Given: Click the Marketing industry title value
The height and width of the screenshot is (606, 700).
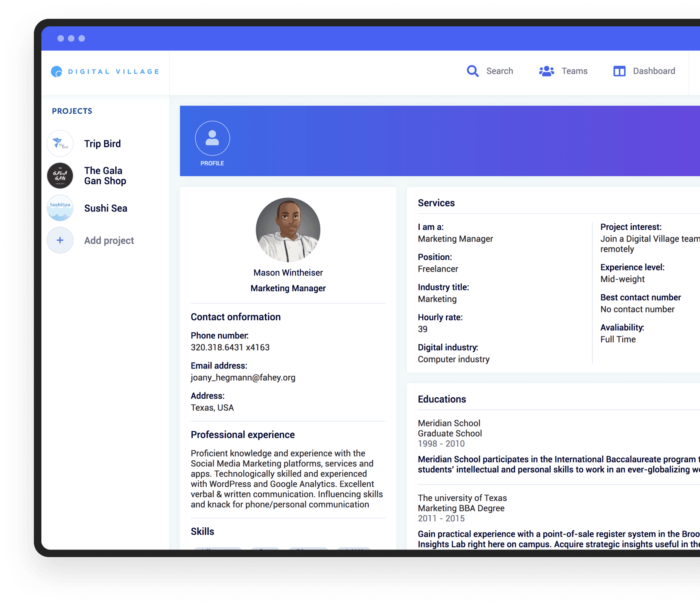Looking at the screenshot, I should (x=437, y=299).
